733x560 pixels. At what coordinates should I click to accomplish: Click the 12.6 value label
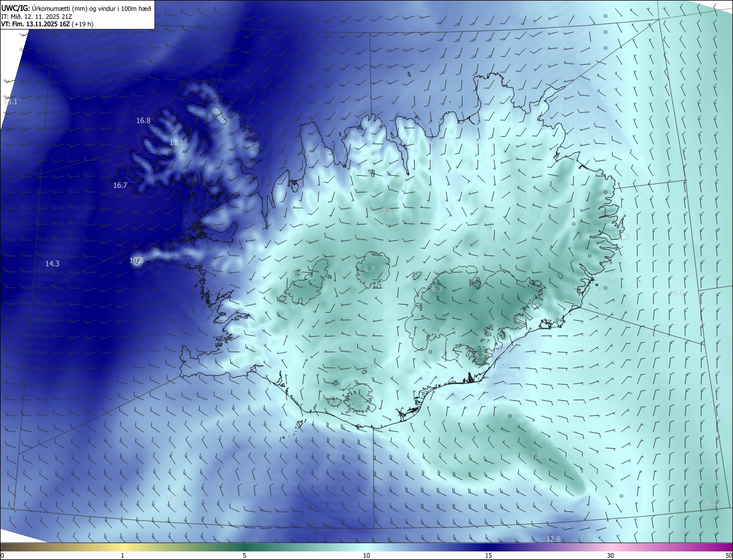[x=553, y=539]
